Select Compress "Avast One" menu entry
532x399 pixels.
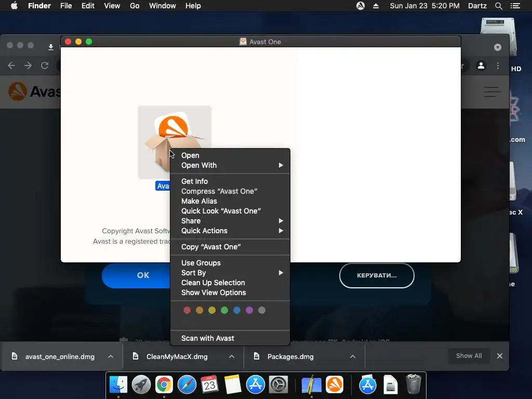tap(230, 191)
